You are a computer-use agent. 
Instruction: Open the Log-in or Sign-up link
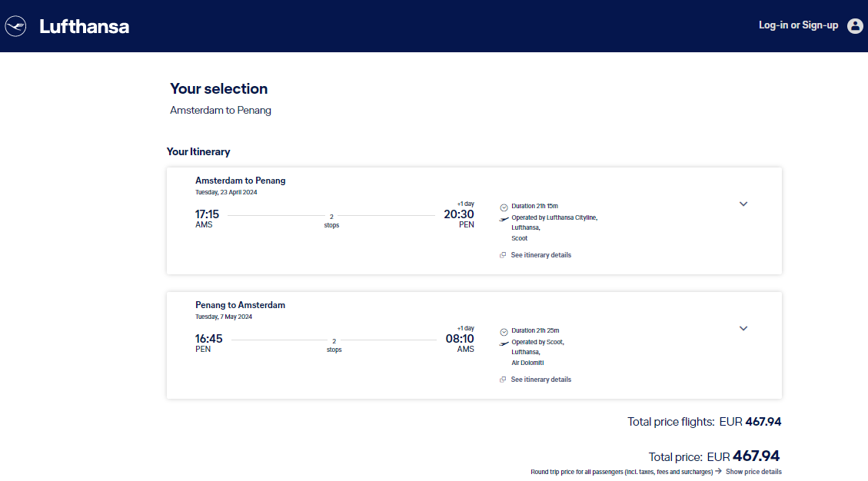[x=798, y=25]
